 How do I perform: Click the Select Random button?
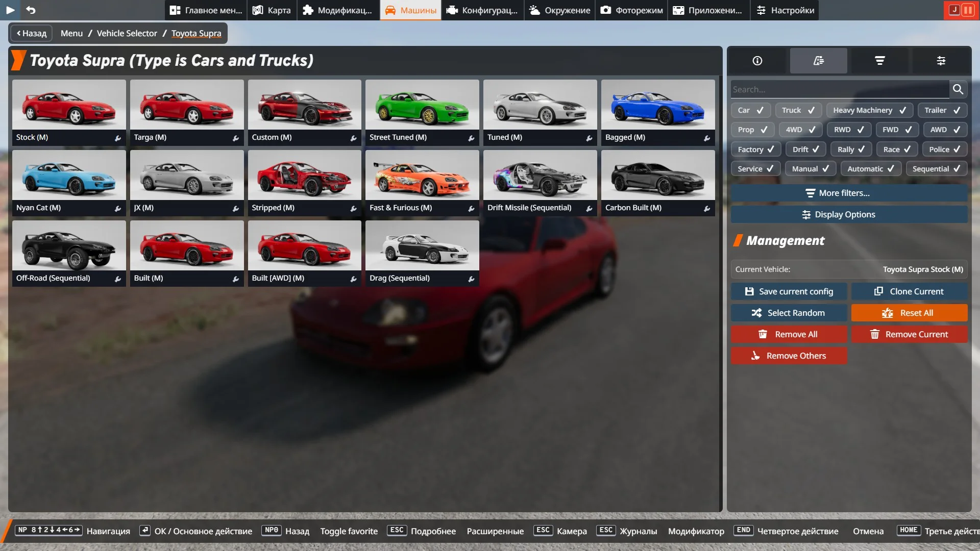pyautogui.click(x=789, y=313)
